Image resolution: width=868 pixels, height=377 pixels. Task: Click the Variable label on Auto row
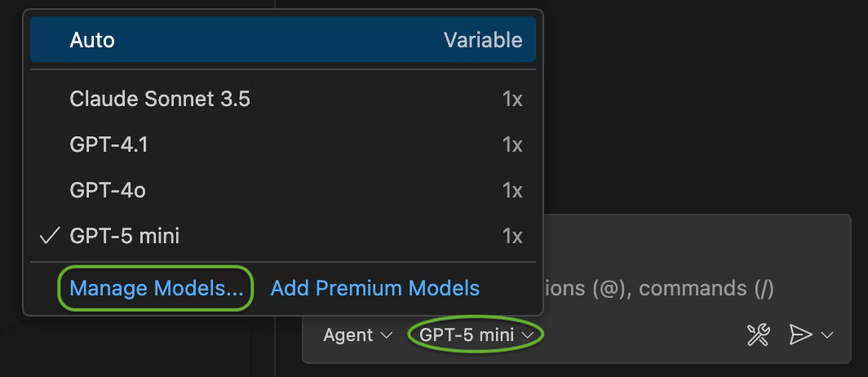click(x=483, y=39)
